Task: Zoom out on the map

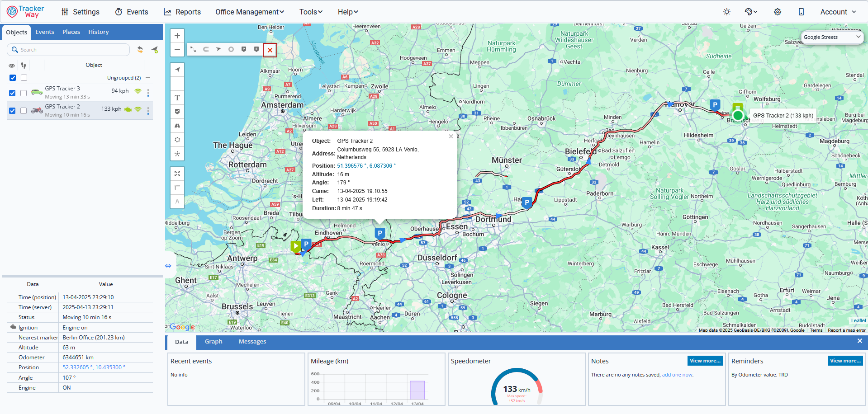Action: click(x=177, y=50)
